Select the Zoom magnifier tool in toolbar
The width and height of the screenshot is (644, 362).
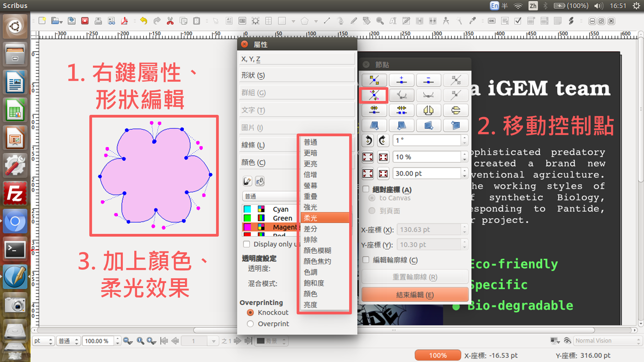[380, 21]
